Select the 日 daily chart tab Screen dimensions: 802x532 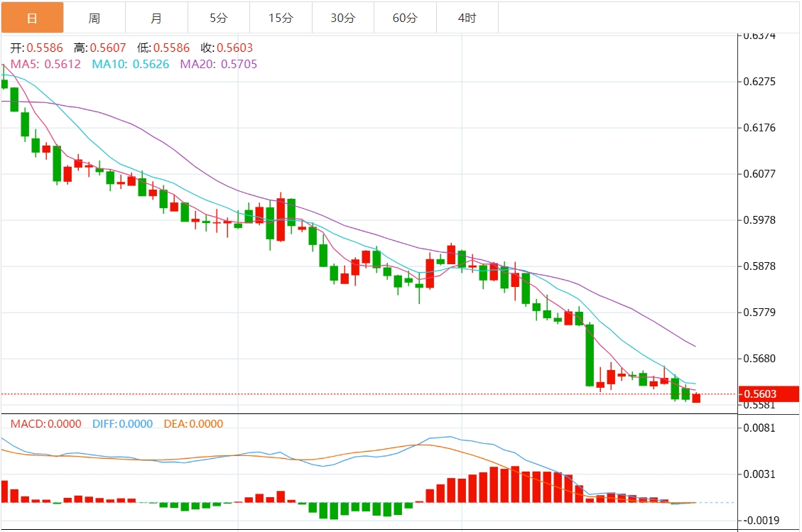pos(32,18)
